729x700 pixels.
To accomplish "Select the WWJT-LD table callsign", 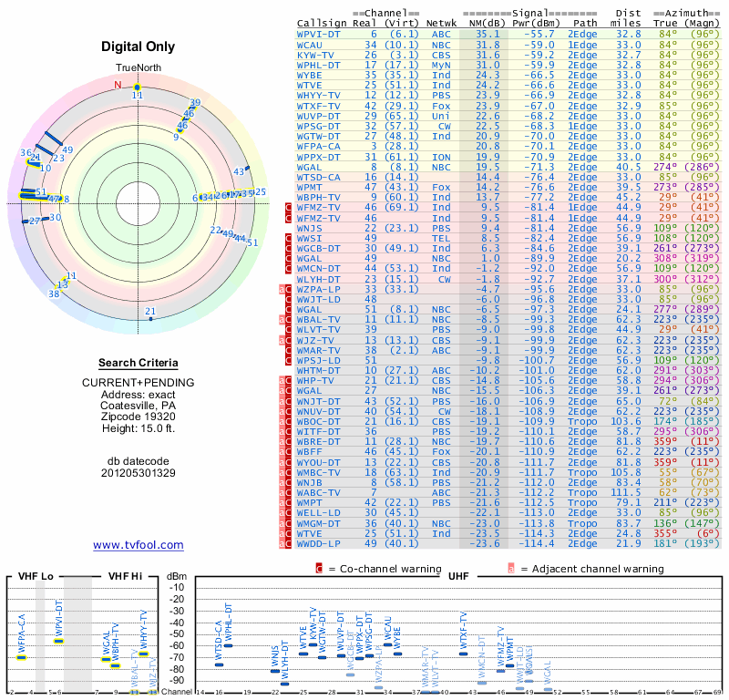I will coord(318,299).
